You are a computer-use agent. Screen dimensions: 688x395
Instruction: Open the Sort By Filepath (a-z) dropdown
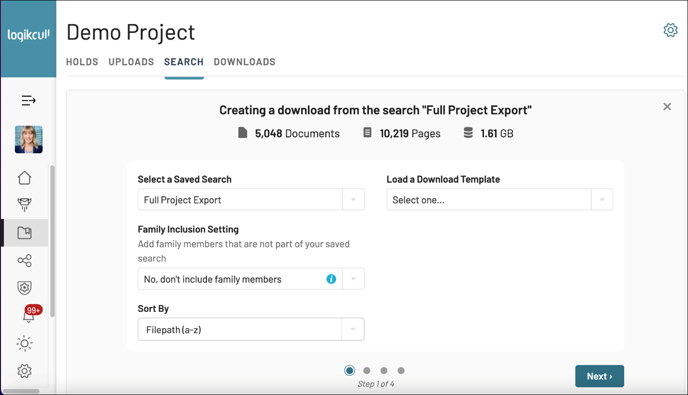(x=251, y=329)
